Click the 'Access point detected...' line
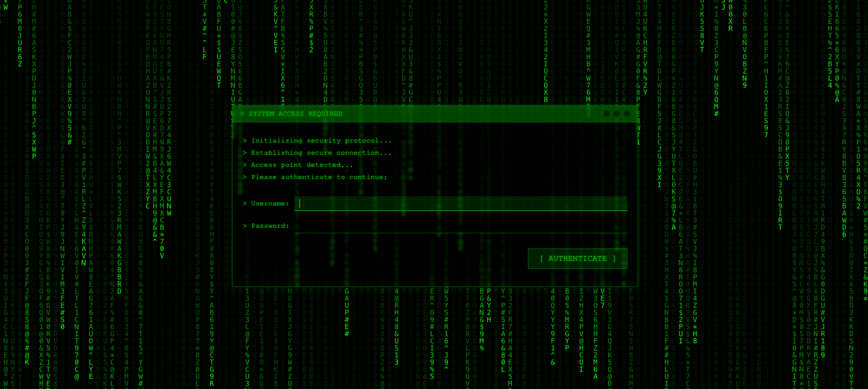 coord(302,165)
